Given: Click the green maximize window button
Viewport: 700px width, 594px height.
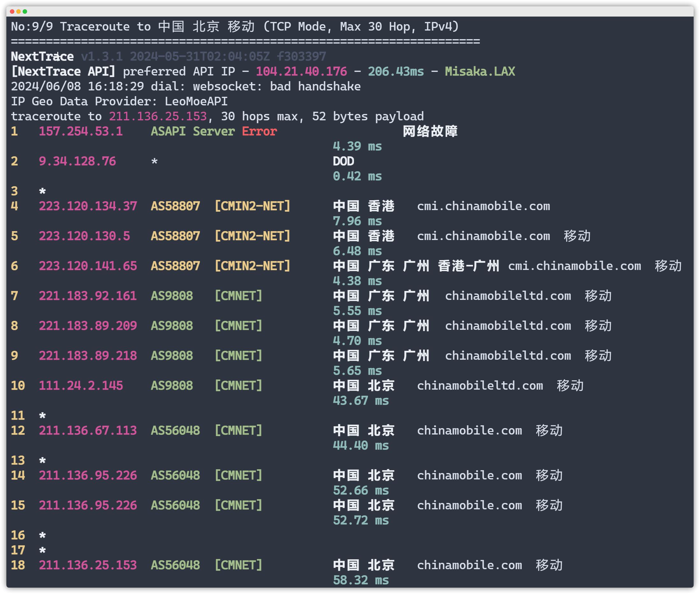Looking at the screenshot, I should [x=25, y=11].
